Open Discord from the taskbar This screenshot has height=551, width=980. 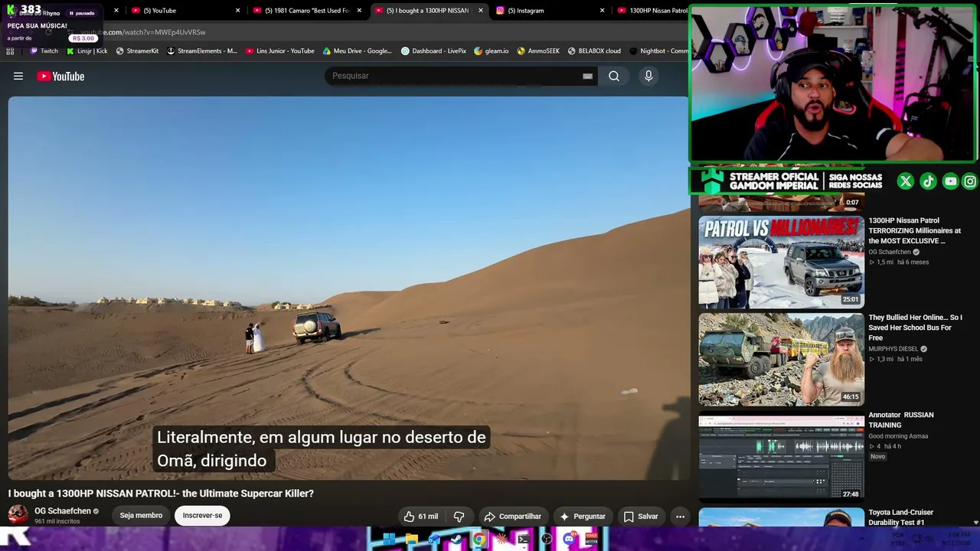click(x=568, y=539)
